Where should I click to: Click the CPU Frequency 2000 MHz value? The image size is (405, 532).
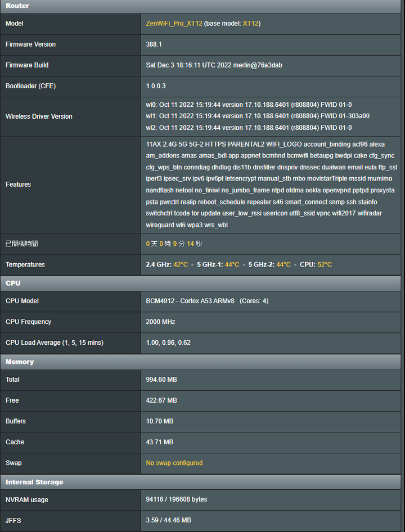(160, 322)
